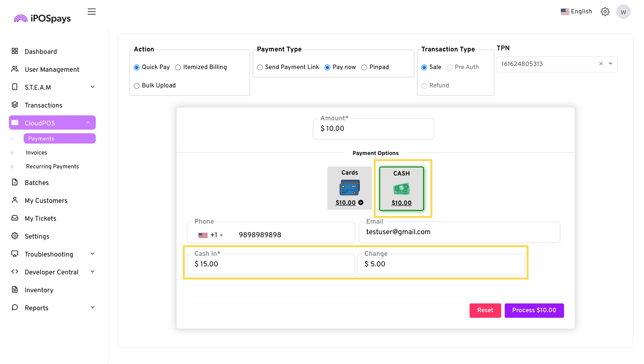Click the My Customers person icon
Viewport: 644px width, 364px height.
point(15,200)
